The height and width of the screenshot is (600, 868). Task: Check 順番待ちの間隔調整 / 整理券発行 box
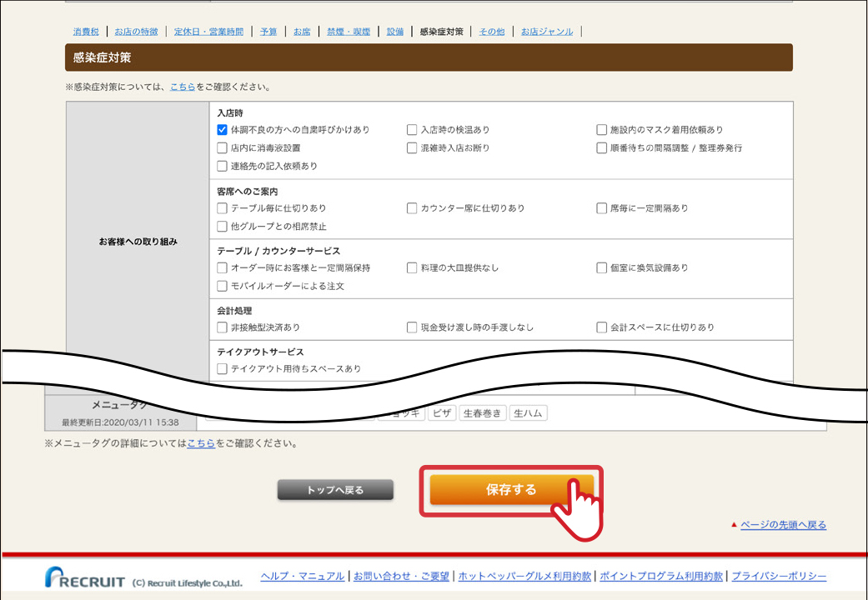(602, 147)
